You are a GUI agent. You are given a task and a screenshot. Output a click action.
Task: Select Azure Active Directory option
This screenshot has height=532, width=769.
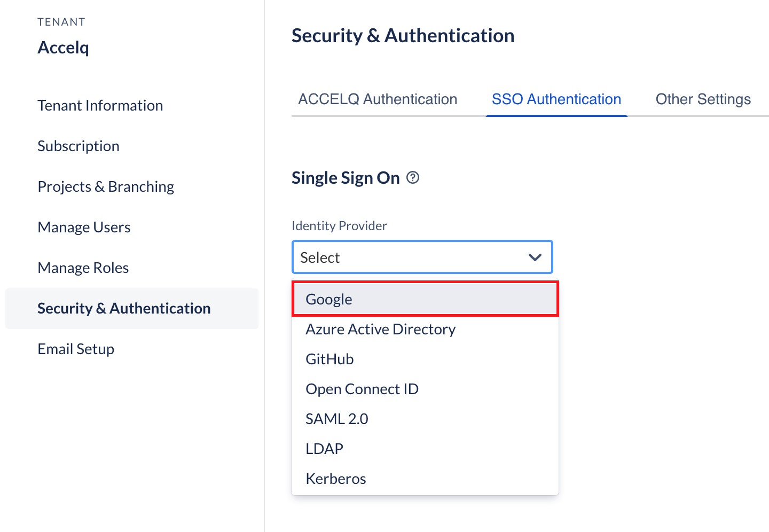tap(425, 329)
